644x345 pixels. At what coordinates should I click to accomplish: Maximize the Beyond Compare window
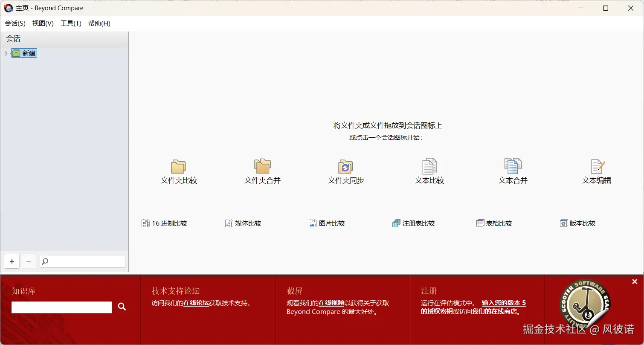(606, 8)
